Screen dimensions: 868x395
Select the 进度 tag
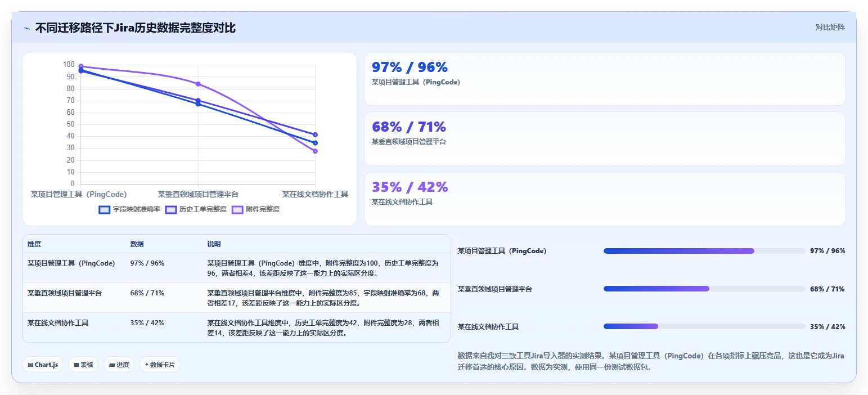point(119,365)
